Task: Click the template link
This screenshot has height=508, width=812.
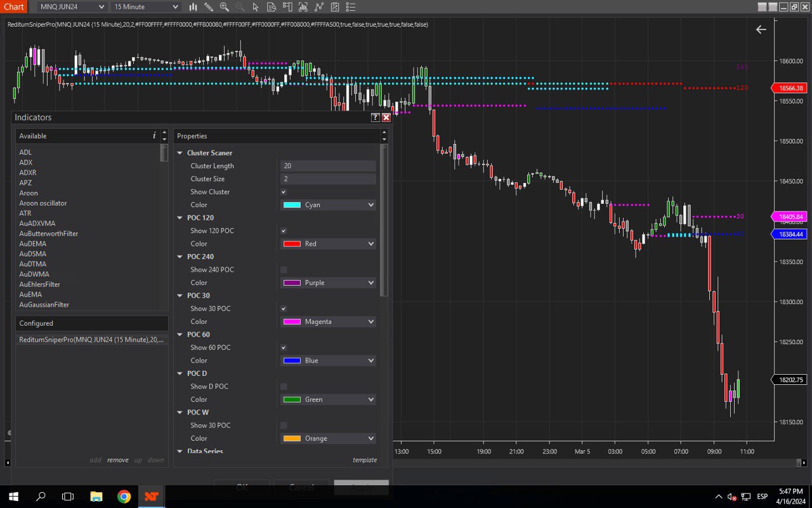Action: pyautogui.click(x=365, y=460)
